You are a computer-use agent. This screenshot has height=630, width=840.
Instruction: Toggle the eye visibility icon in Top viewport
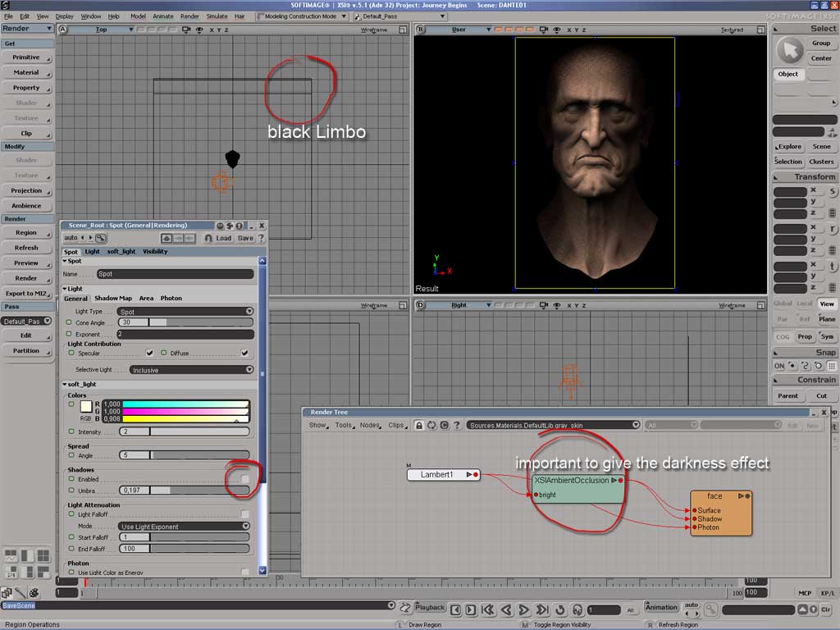(199, 30)
